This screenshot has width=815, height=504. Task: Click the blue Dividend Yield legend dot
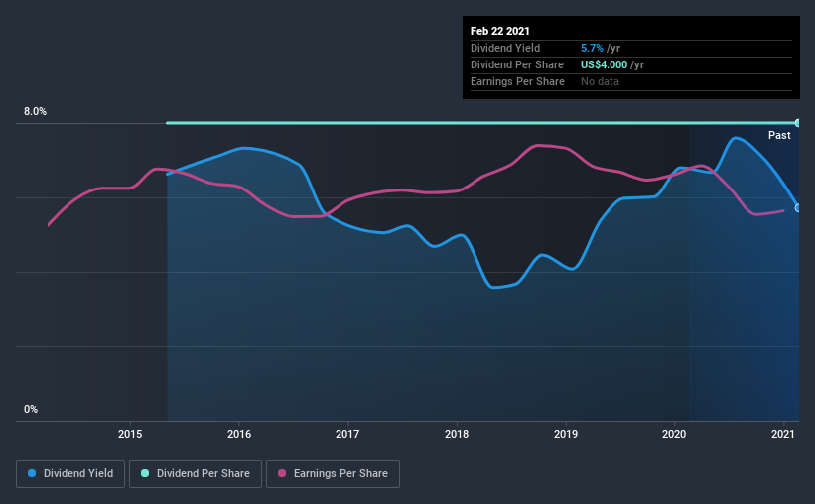pyautogui.click(x=32, y=473)
